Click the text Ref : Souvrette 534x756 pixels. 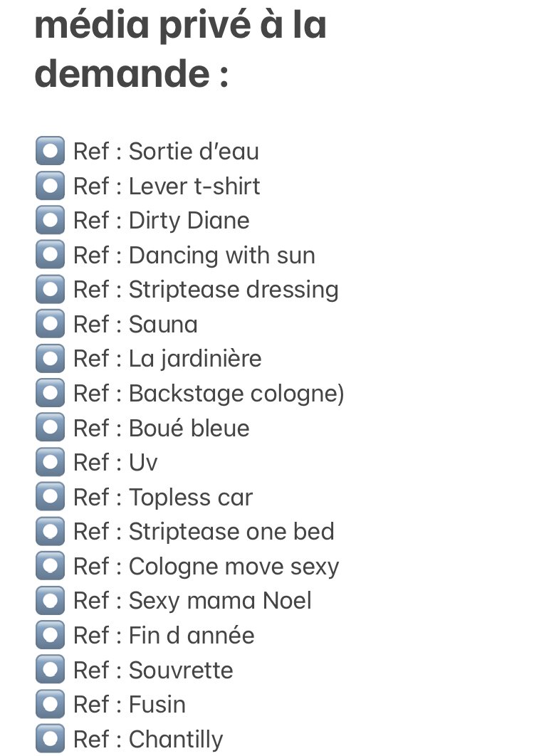[x=153, y=670]
